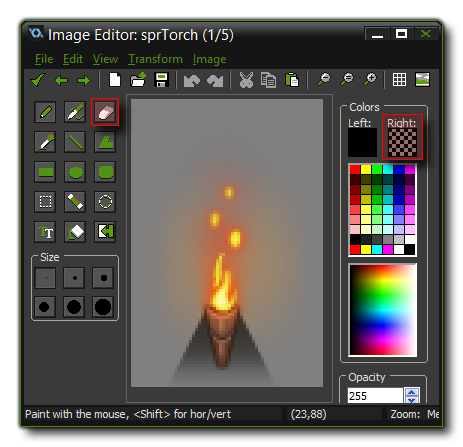
Task: Select the Text tool
Action: pos(45,232)
